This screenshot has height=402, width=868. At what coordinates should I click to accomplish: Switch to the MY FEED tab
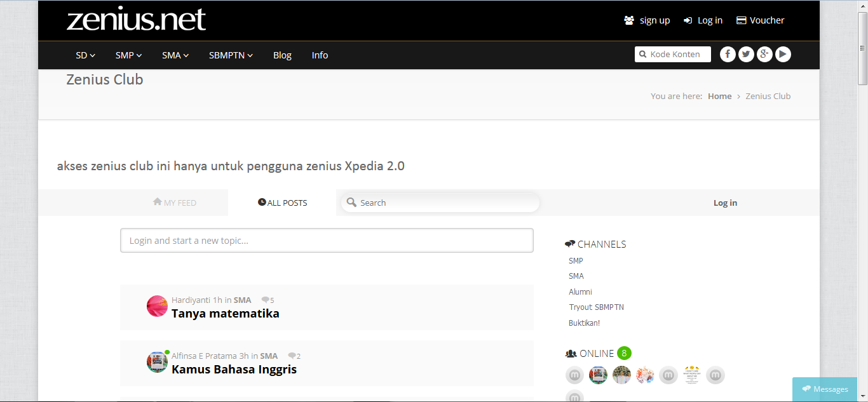tap(175, 203)
